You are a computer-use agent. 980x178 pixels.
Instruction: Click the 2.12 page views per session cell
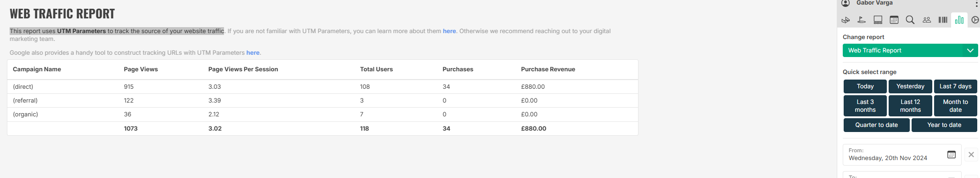(214, 115)
